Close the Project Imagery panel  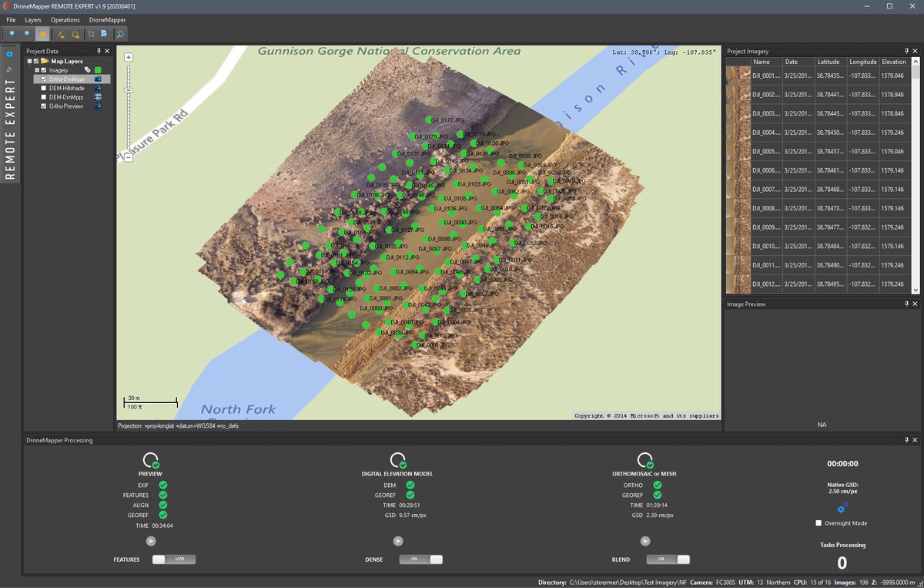pyautogui.click(x=915, y=51)
